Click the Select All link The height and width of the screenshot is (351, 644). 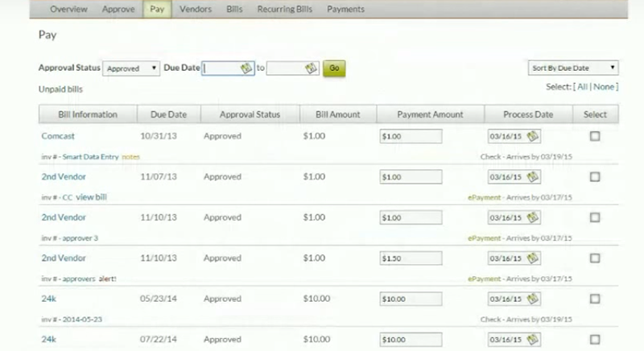[580, 86]
